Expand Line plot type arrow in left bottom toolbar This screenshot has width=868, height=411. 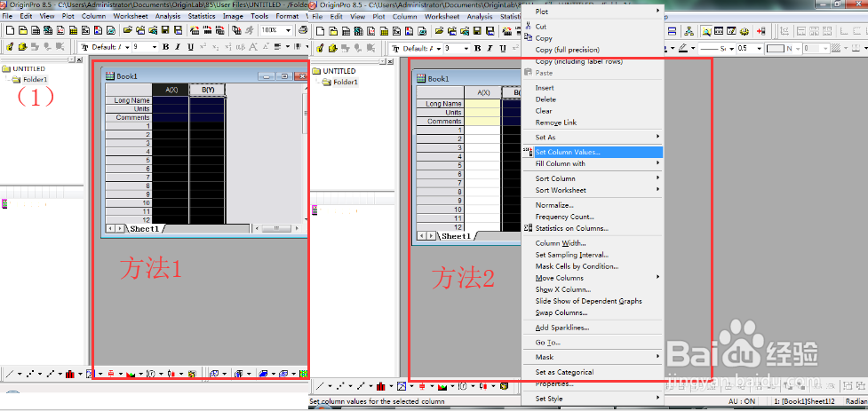(20, 374)
